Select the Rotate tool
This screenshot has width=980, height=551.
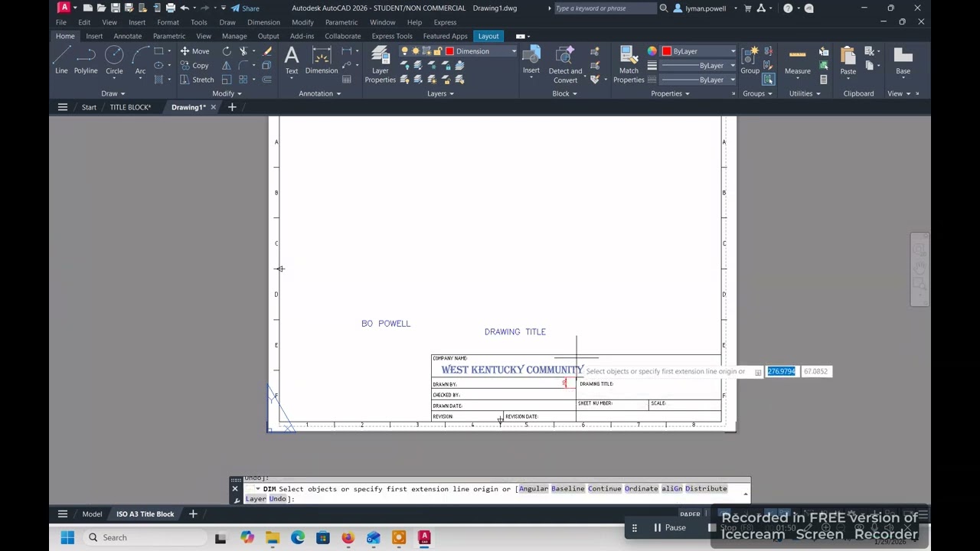pyautogui.click(x=227, y=51)
